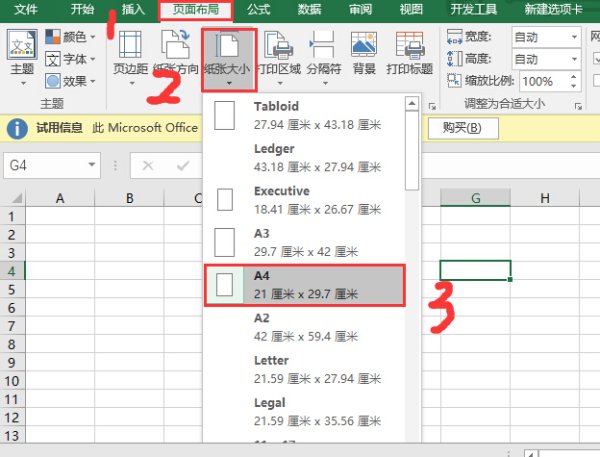Open the Breaks (分隔符) menu

coord(324,58)
